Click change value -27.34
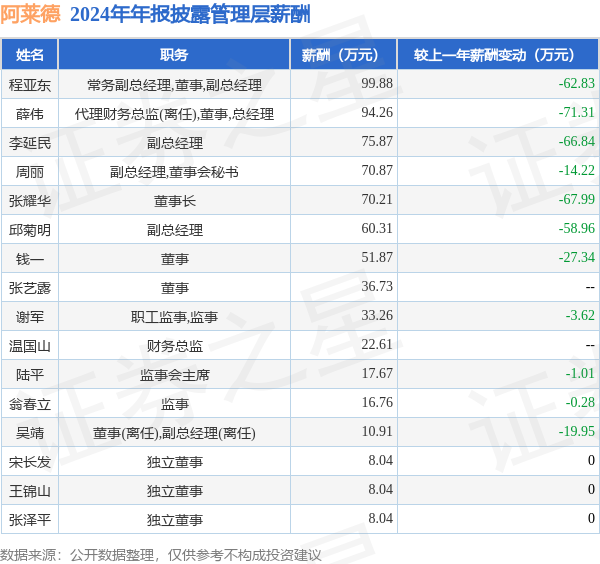 click(577, 257)
